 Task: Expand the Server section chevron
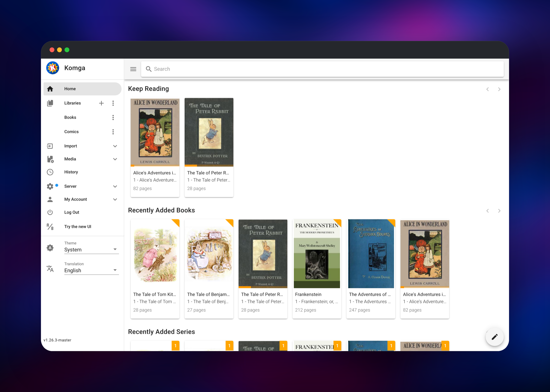click(x=115, y=186)
